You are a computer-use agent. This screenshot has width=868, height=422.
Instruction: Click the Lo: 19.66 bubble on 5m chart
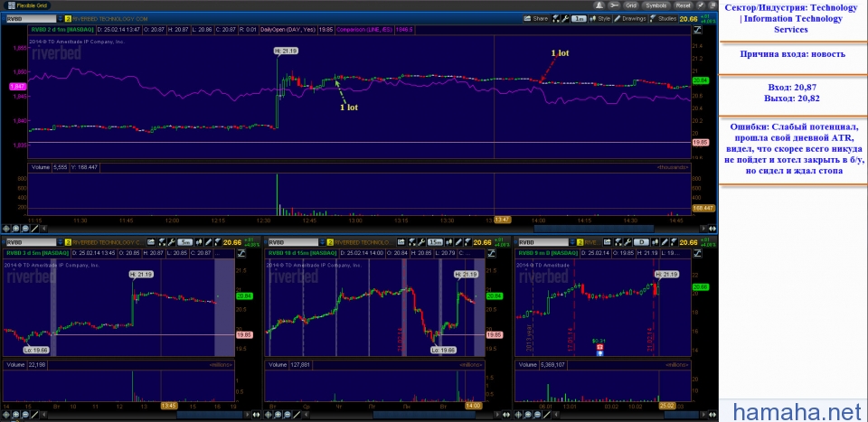click(35, 350)
